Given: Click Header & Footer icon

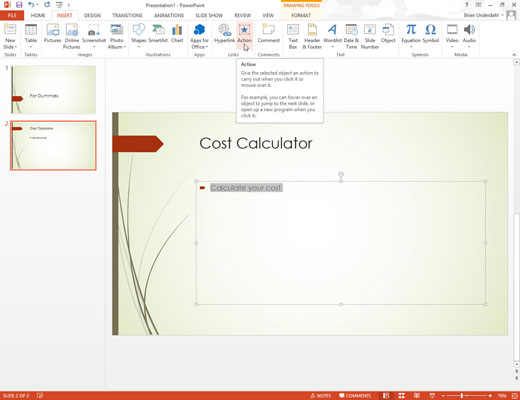Looking at the screenshot, I should [312, 36].
